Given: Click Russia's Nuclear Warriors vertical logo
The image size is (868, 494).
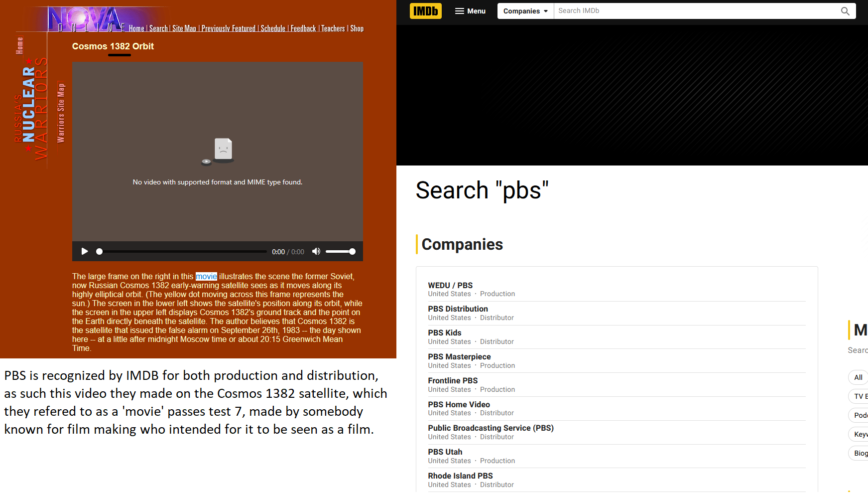Looking at the screenshot, I should (31, 108).
